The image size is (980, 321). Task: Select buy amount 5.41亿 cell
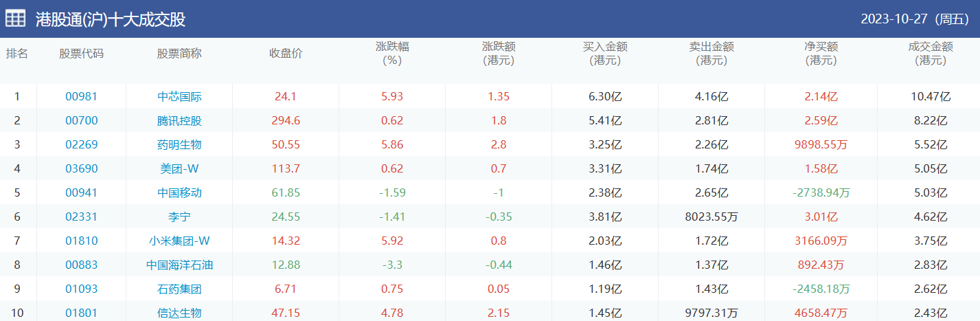point(605,121)
